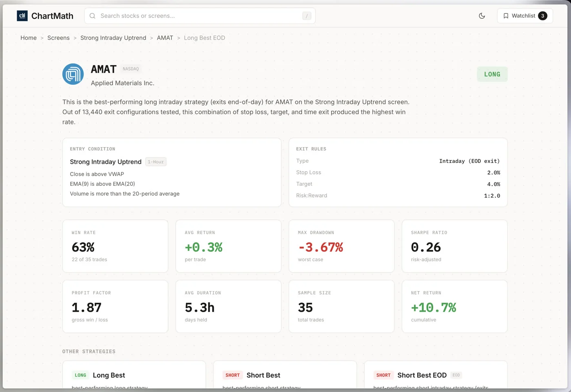571x392 pixels.
Task: Click Avg Duration 5.3h value
Action: [x=199, y=308]
